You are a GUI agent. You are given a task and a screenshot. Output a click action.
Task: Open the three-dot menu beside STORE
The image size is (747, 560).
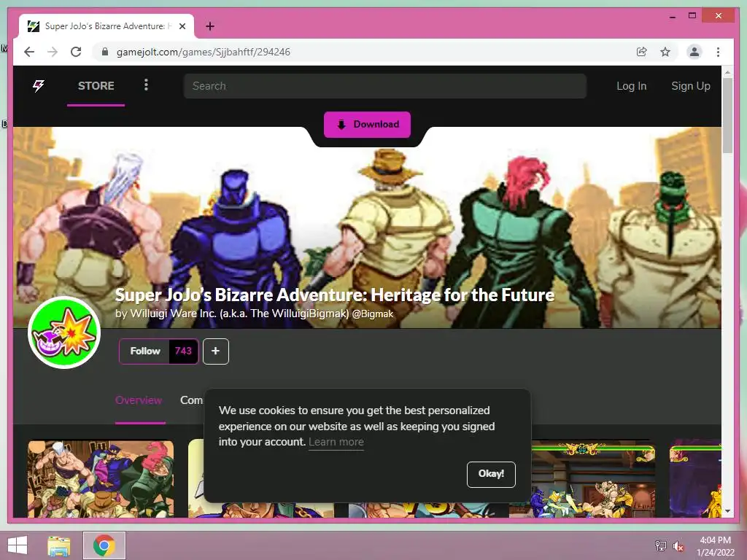click(x=146, y=85)
